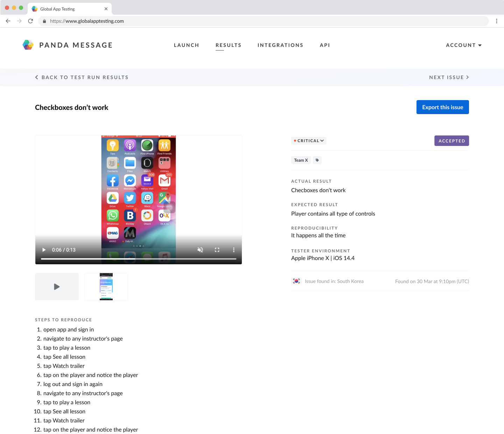
Task: Click step 7 'log out and sign in again'
Action: pos(73,384)
